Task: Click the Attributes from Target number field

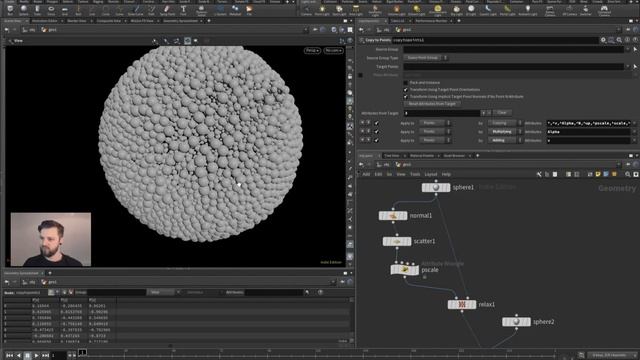Action: pyautogui.click(x=442, y=113)
